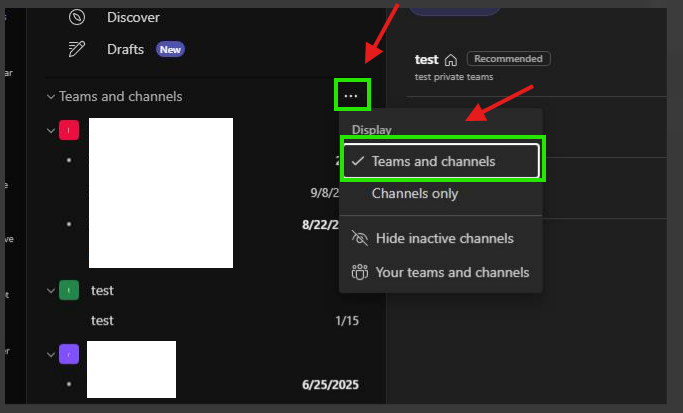This screenshot has height=413, width=683.
Task: Collapse the test team
Action: [51, 291]
